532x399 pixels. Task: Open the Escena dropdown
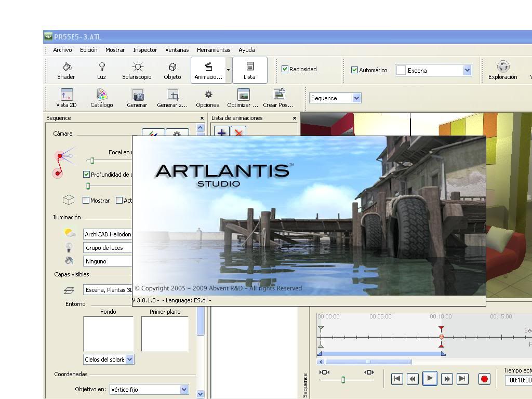(x=434, y=70)
